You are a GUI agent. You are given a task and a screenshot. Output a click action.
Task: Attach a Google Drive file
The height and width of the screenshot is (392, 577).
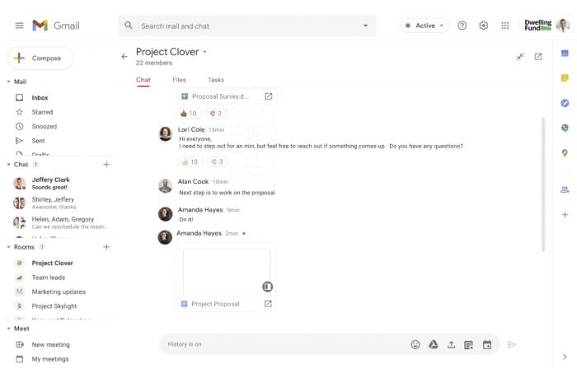pyautogui.click(x=433, y=344)
